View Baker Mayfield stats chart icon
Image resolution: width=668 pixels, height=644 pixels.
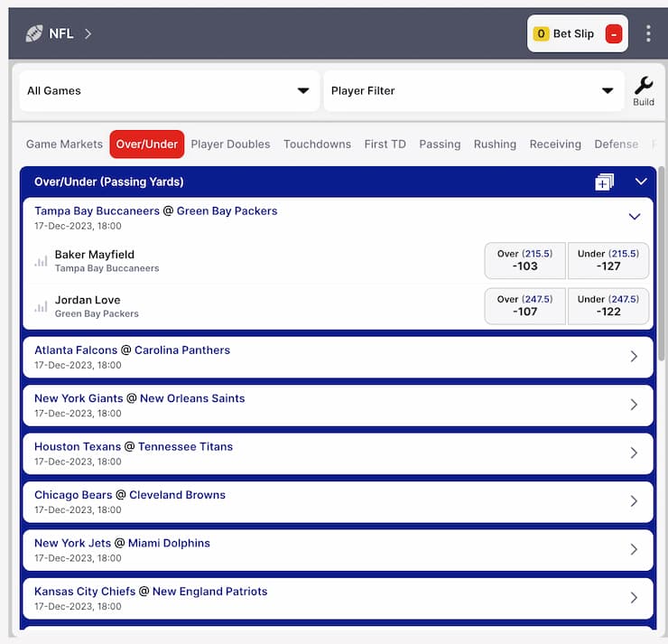click(41, 261)
